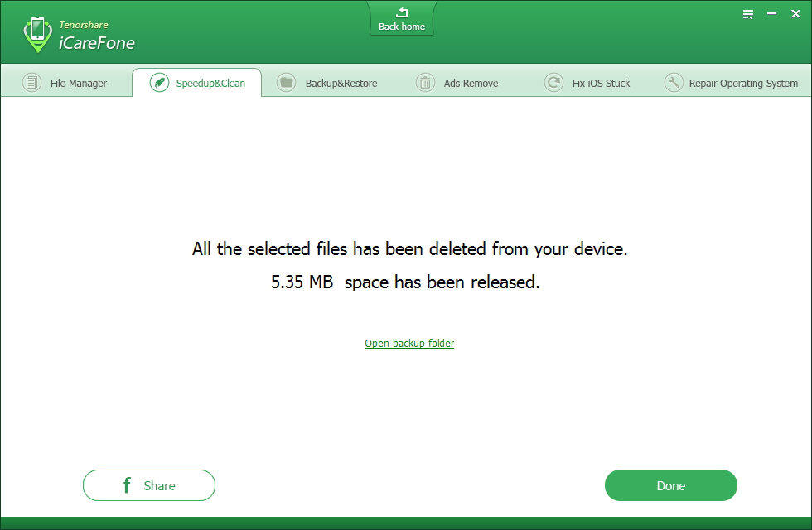Click the Repair Operating System wrench icon

coord(674,83)
